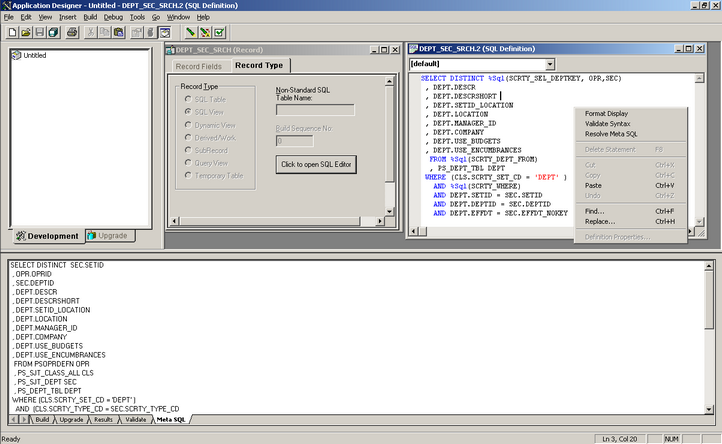The width and height of the screenshot is (722, 444).
Task: Click the Project Workspace toggle toolbar icon
Action: pyautogui.click(x=151, y=32)
